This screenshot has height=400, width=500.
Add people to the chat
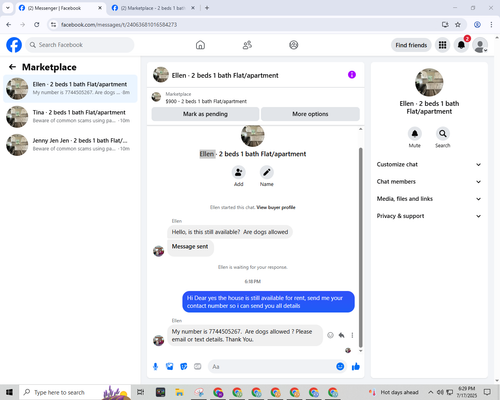pyautogui.click(x=239, y=172)
